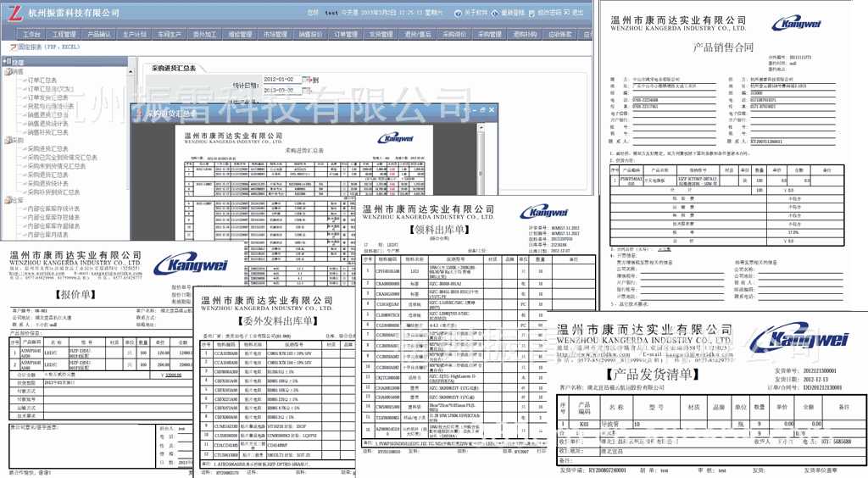Open the 发货管理 menu
The height and width of the screenshot is (478, 868).
coord(381,34)
